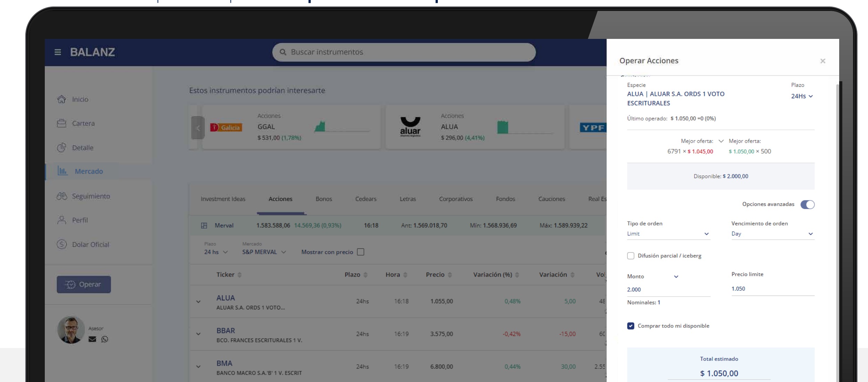Screen dimensions: 868x382
Task: Switch to the Investment Ideas tab
Action: pyautogui.click(x=223, y=199)
